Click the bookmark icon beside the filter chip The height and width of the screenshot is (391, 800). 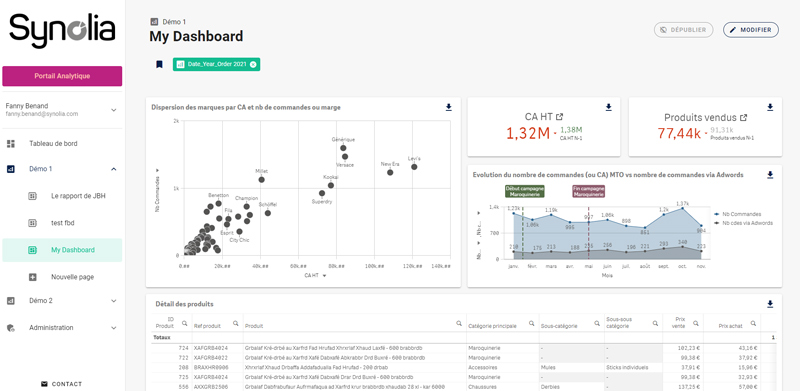[x=159, y=64]
